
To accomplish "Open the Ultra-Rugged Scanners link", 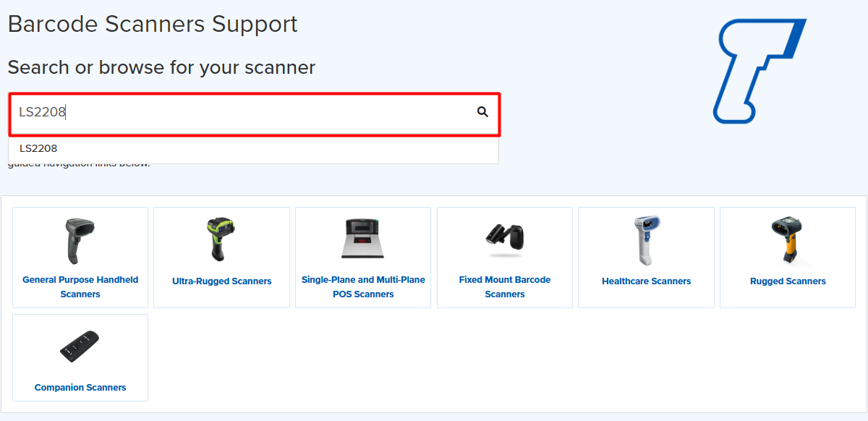I will click(222, 281).
